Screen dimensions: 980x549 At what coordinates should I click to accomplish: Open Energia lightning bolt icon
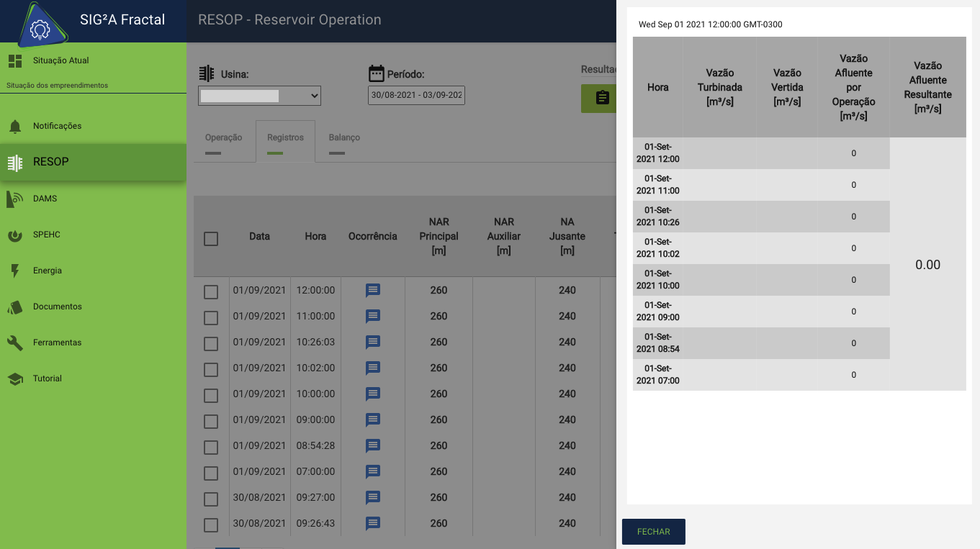[x=15, y=271]
